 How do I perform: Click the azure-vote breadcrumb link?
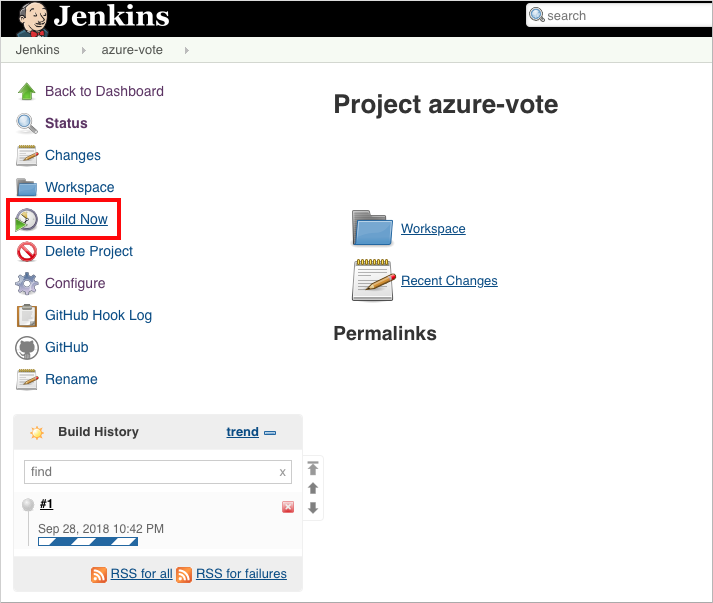(x=132, y=50)
